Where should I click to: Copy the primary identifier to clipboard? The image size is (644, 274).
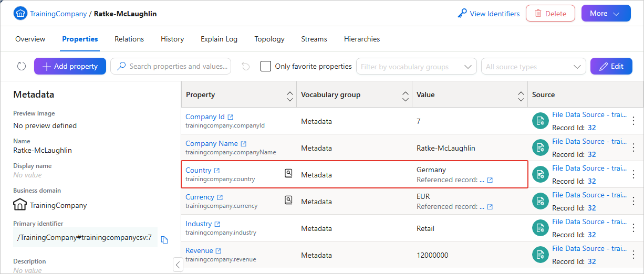[x=164, y=240]
